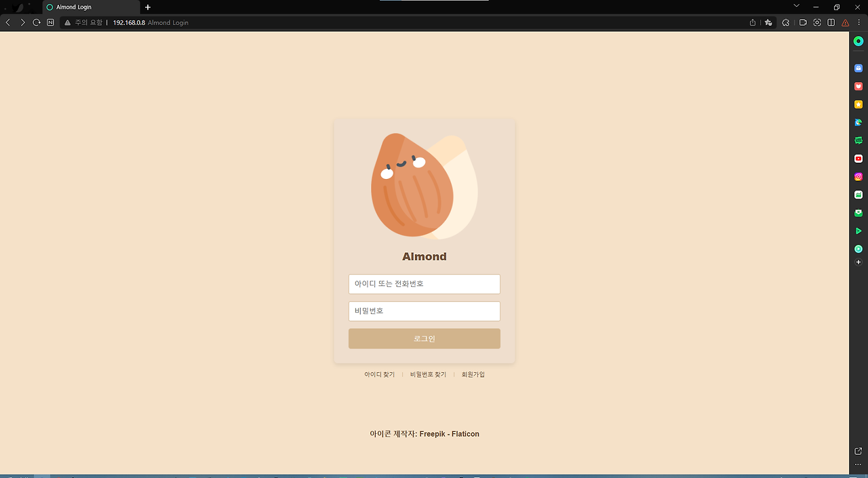Click the almond character logo image
The height and width of the screenshot is (478, 868).
coord(425,186)
